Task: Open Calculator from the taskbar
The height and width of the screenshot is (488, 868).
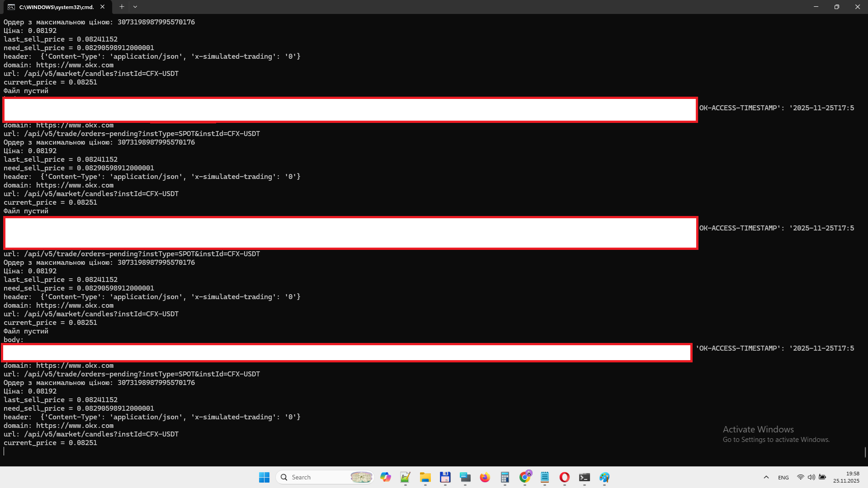Action: click(x=505, y=477)
